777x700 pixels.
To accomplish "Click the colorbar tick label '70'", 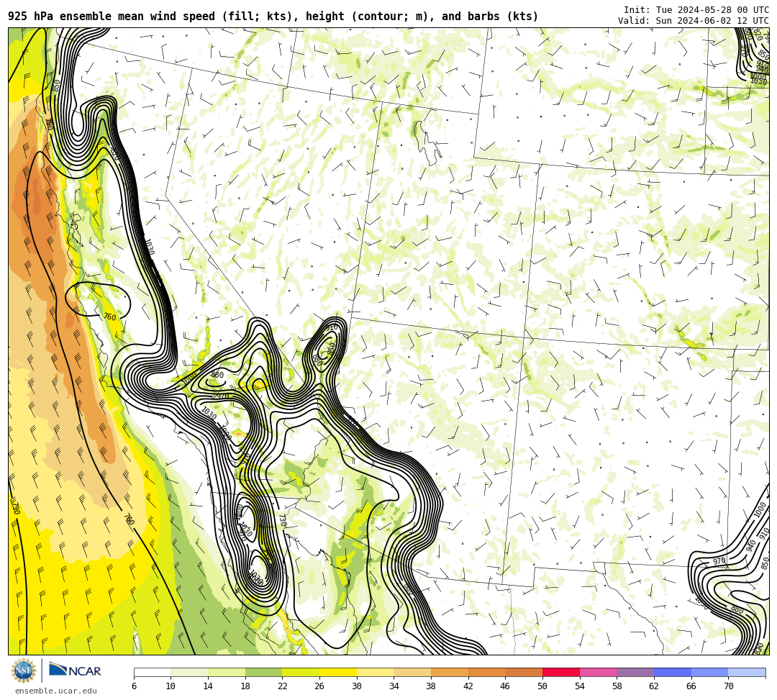I will (x=728, y=686).
